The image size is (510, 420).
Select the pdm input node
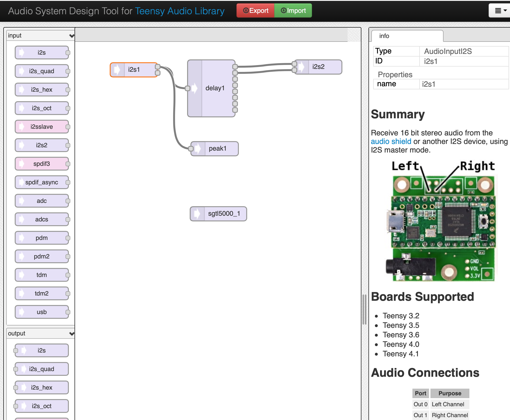point(42,238)
